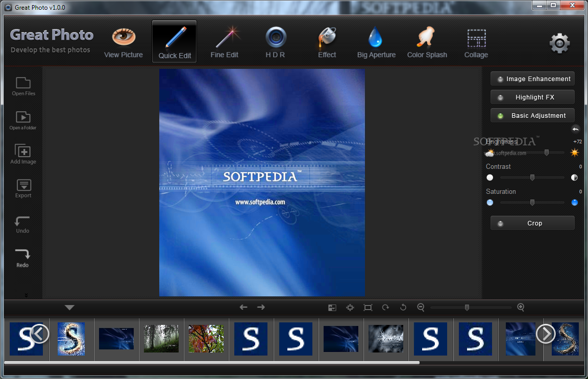
Task: Click the Saturation slider handle
Action: click(532, 203)
